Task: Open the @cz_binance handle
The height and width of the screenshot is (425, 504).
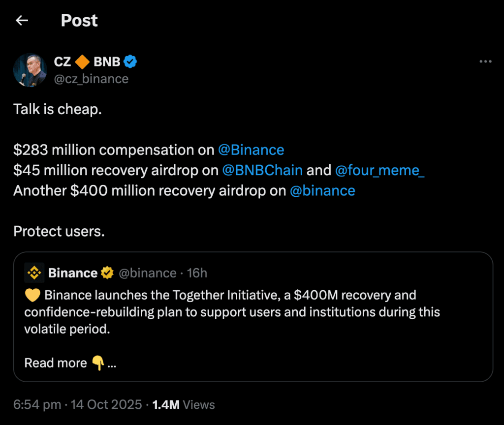Action: point(91,79)
